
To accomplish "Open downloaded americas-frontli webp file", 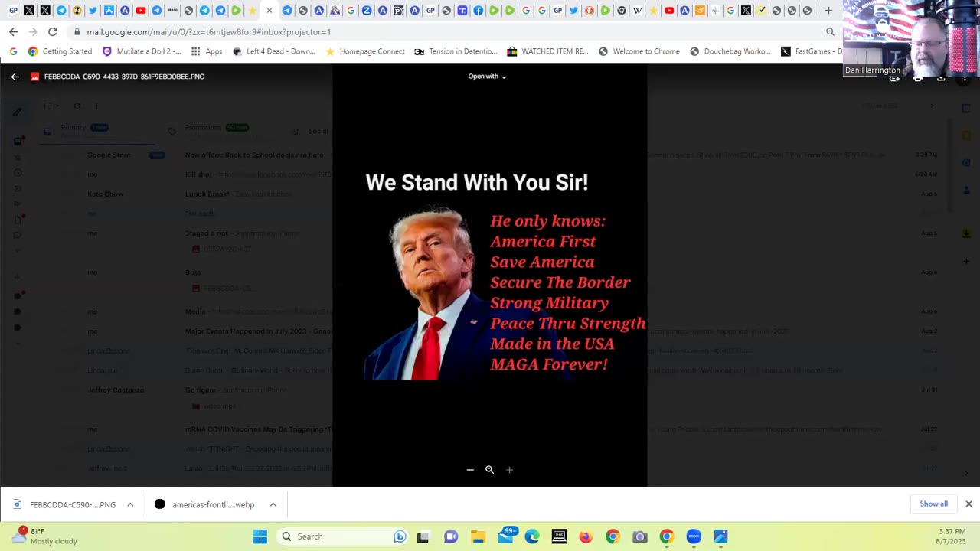I will click(205, 504).
